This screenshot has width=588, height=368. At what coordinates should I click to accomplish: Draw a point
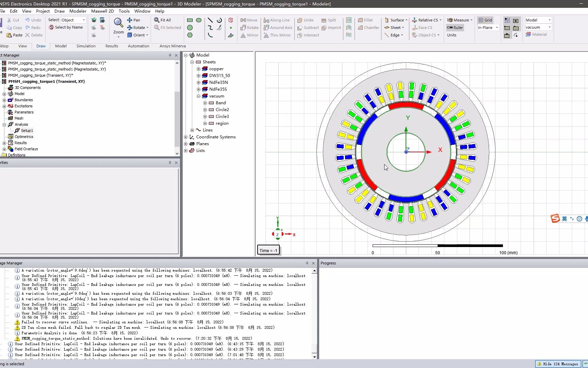point(231,28)
